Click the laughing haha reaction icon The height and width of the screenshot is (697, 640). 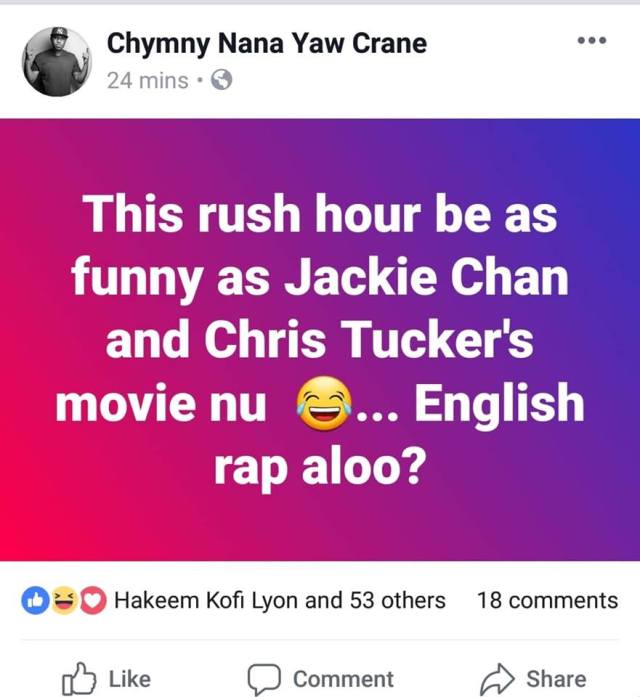coord(64,601)
